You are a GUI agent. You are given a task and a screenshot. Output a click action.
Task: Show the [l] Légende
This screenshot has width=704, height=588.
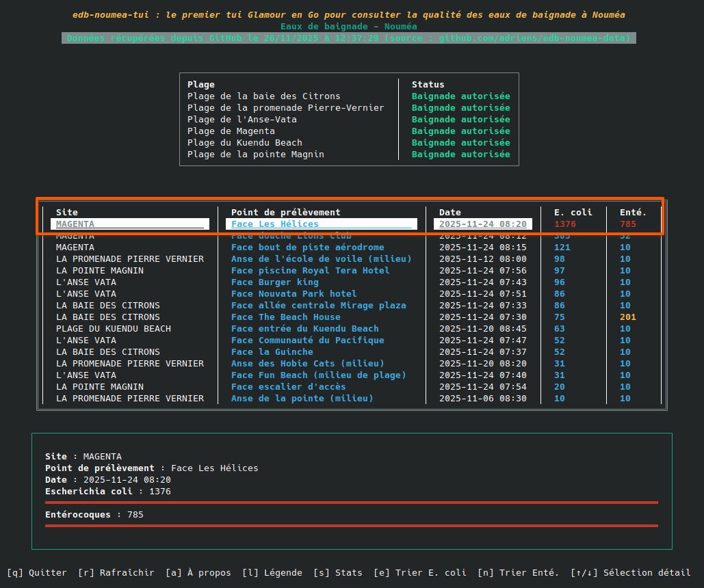274,572
